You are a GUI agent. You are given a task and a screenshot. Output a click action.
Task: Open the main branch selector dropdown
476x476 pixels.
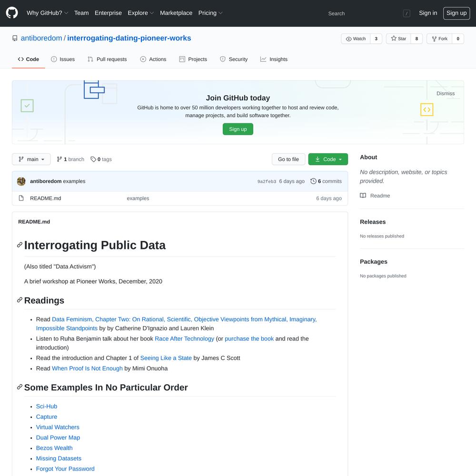point(31,159)
